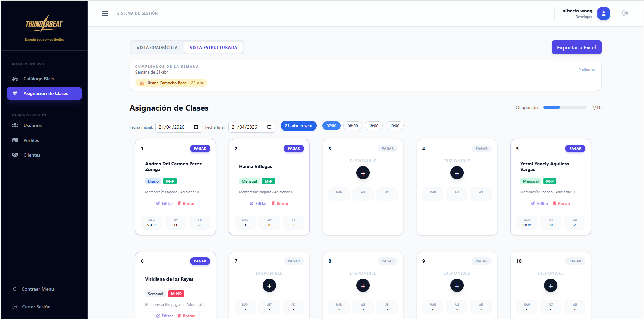Click the calendar icon beside Asignación de Clases

(15, 93)
